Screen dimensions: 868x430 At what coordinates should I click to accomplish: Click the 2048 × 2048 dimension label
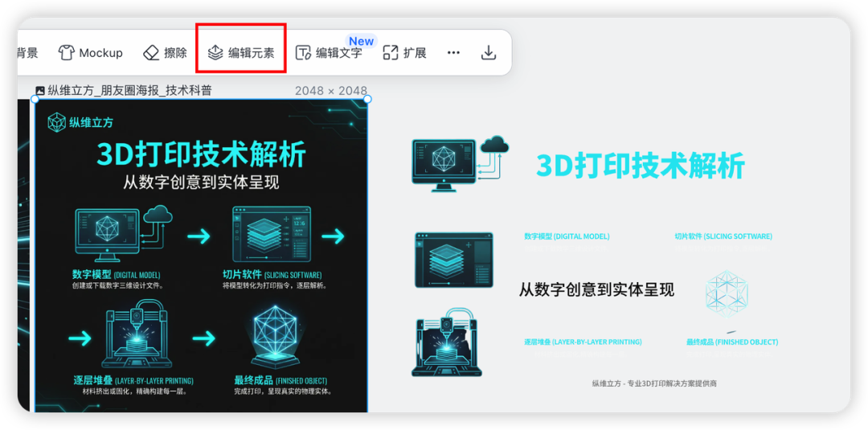point(330,91)
